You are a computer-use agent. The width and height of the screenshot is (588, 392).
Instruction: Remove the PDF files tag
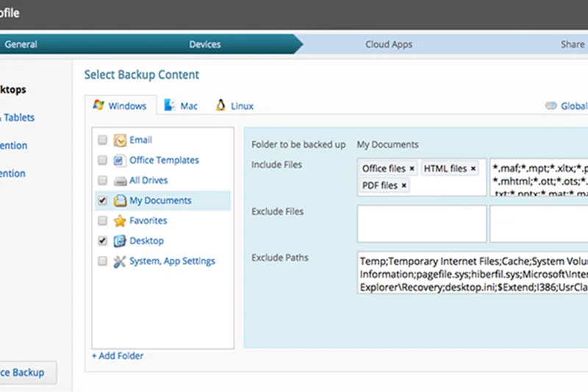[x=404, y=185]
